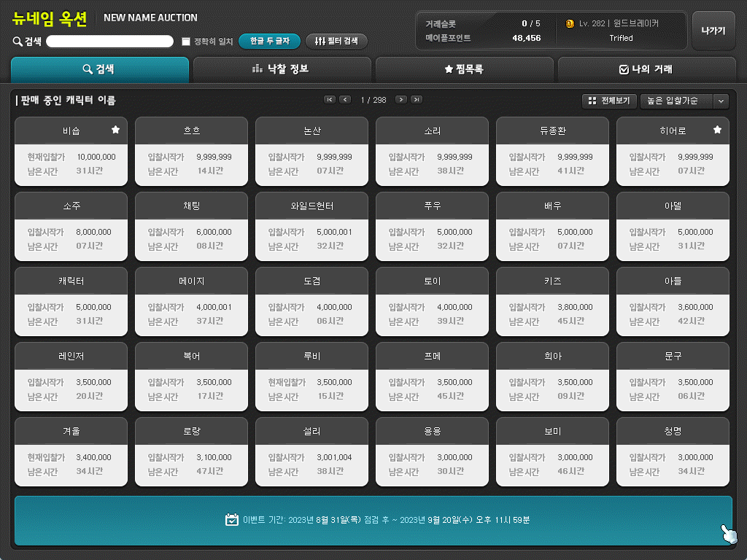Jump to the last page arrow
The image size is (747, 560).
(417, 100)
